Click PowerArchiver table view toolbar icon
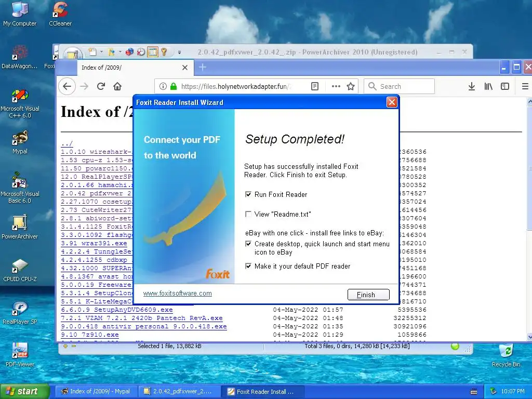 tap(152, 52)
